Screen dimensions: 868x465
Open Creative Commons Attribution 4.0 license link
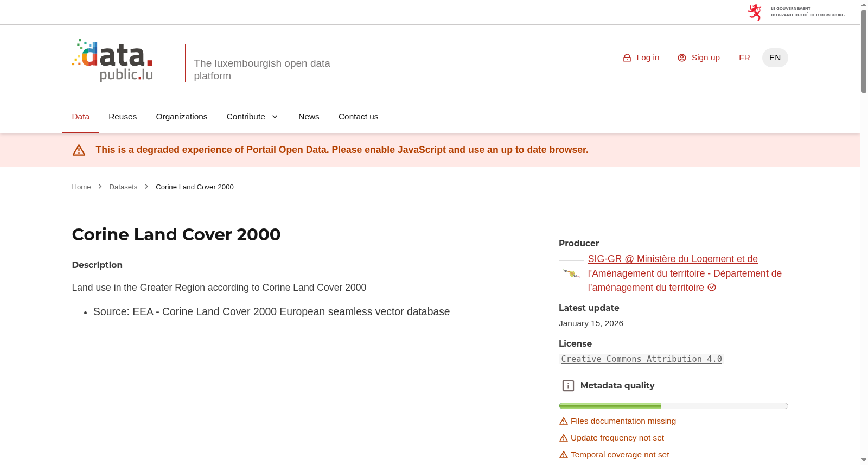point(641,359)
